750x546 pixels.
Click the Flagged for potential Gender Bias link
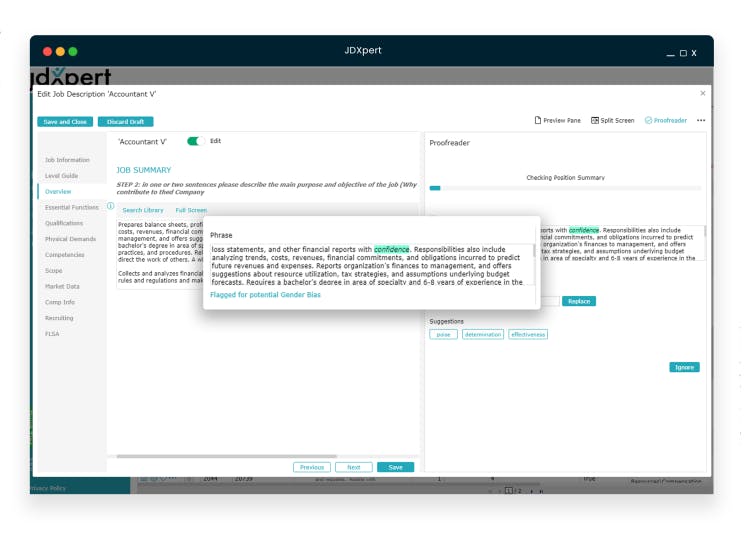click(x=265, y=295)
